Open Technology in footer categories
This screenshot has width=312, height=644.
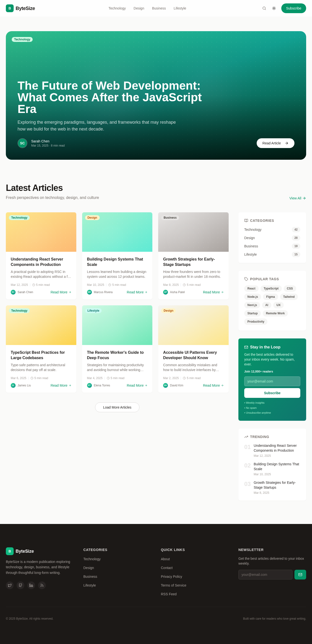click(92, 559)
